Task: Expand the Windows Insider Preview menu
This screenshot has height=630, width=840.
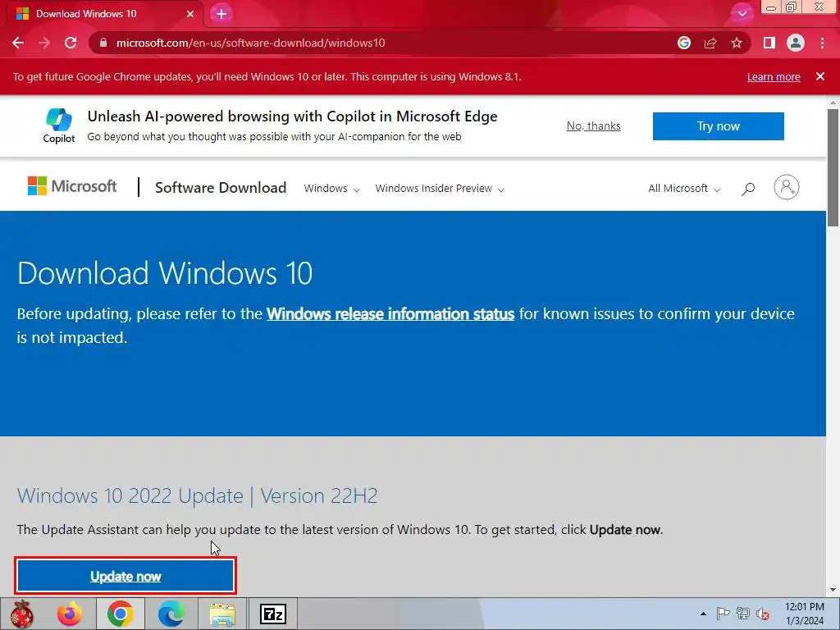Action: 440,189
